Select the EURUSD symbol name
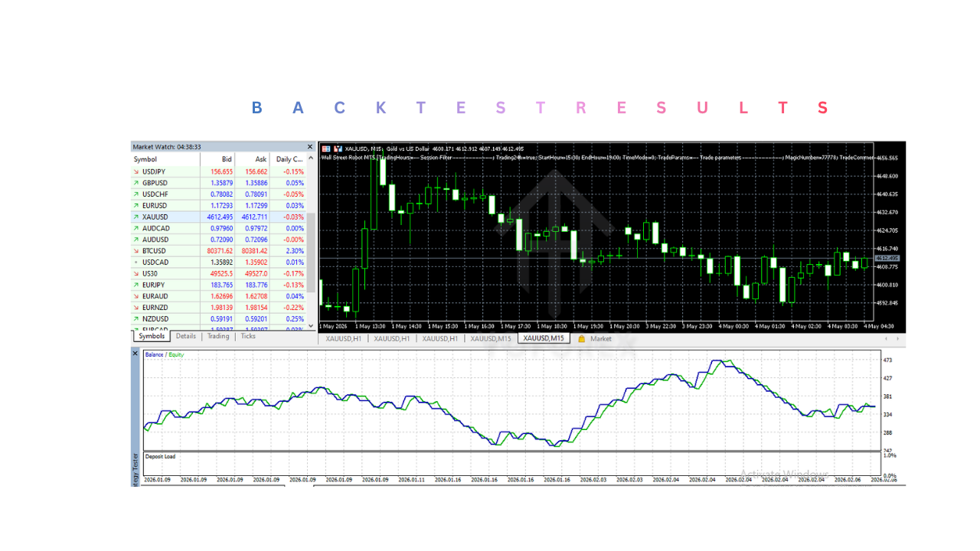Viewport: 980px width, 551px height. 155,206
